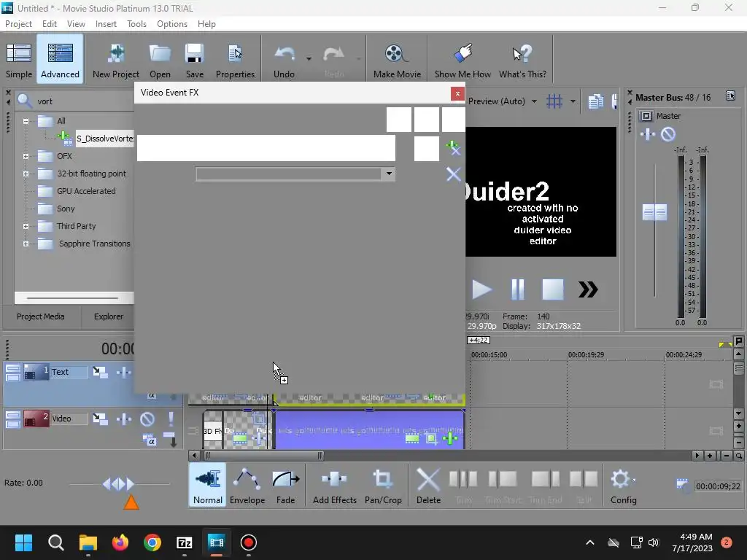Click the Master volume fader handle
Viewport: 747px width, 560px height.
pyautogui.click(x=654, y=212)
